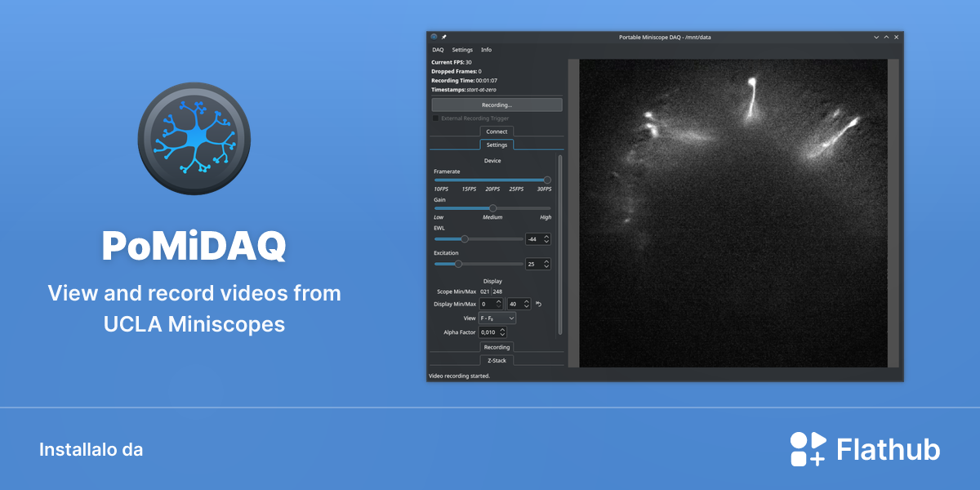The height and width of the screenshot is (490, 980).
Task: Click the "Timestamps: start-at-zero" text
Action: pyautogui.click(x=464, y=90)
